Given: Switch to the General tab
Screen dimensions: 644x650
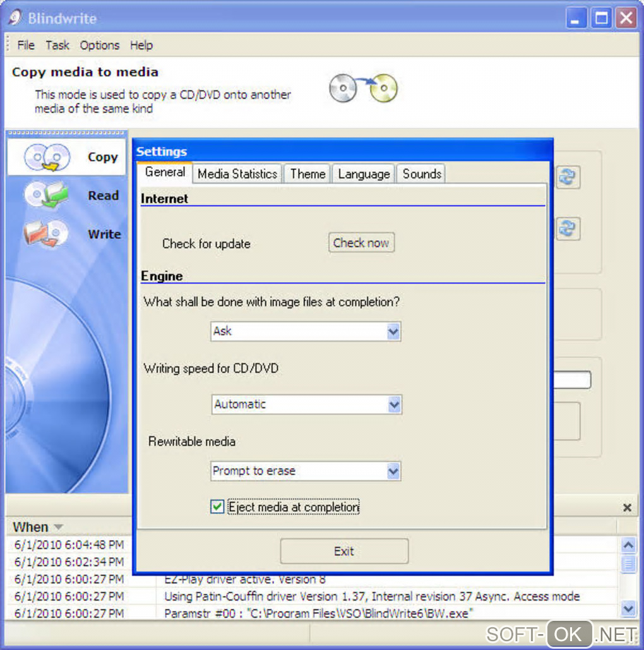Looking at the screenshot, I should point(165,172).
